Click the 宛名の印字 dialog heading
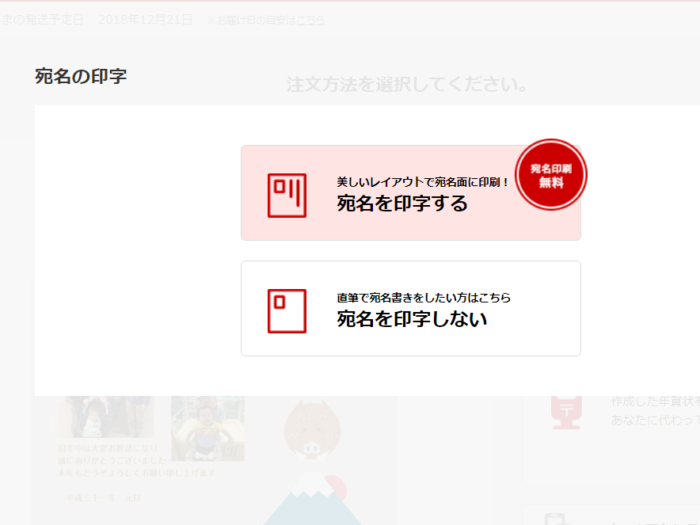Screen dimensions: 700x525 tap(81, 76)
